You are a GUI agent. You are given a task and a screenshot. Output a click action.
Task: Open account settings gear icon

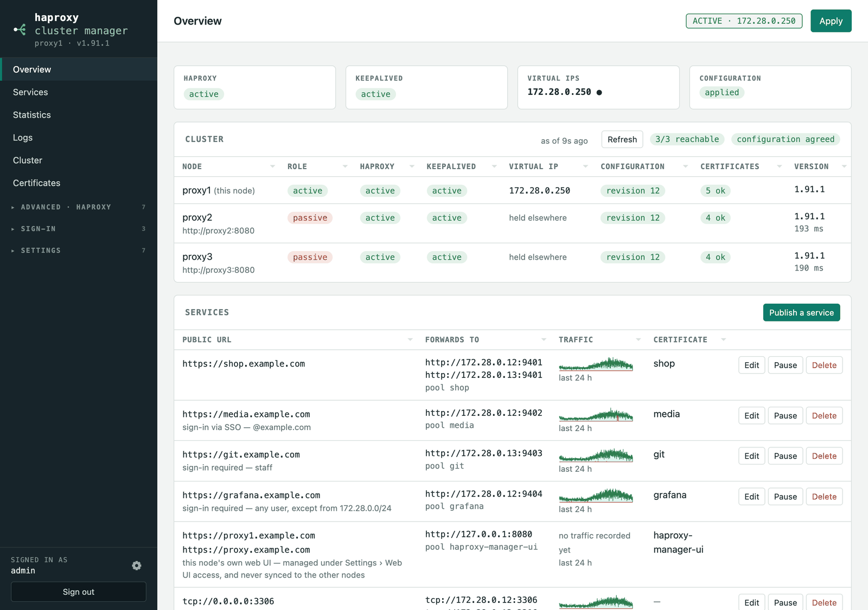click(x=137, y=566)
